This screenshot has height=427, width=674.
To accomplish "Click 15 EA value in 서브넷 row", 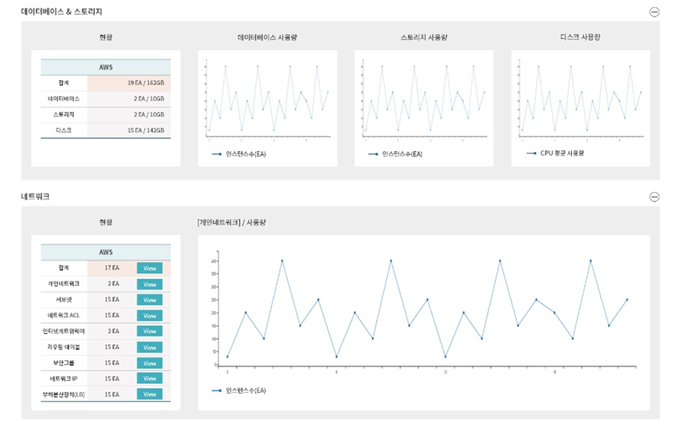I will (x=112, y=300).
